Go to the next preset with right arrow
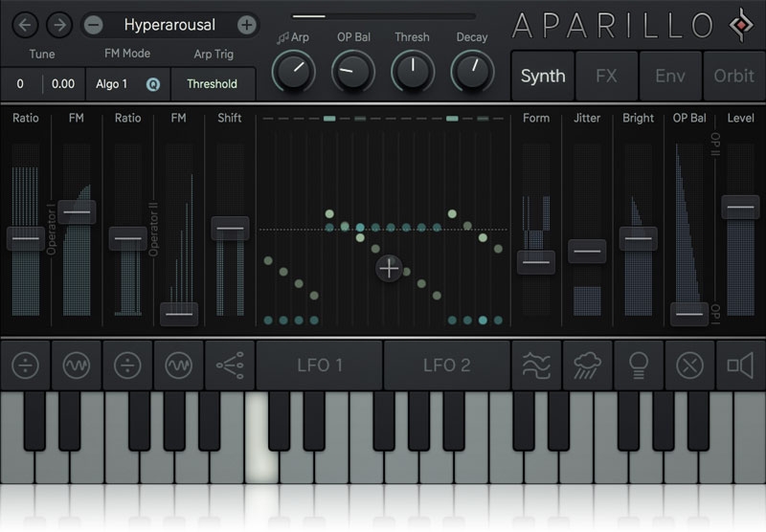 59,25
